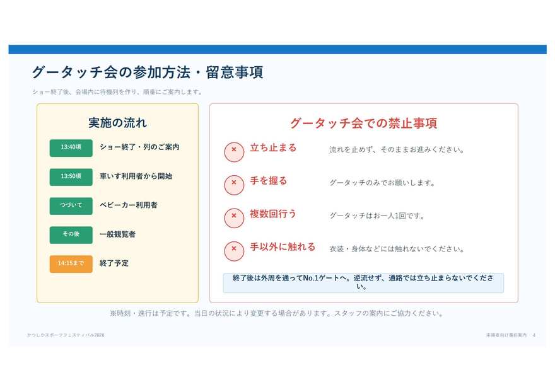Click the green つづいて badge

click(x=71, y=206)
